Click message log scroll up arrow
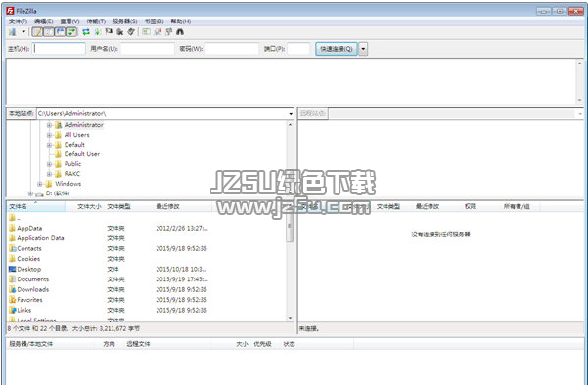The width and height of the screenshot is (588, 385). (x=580, y=63)
